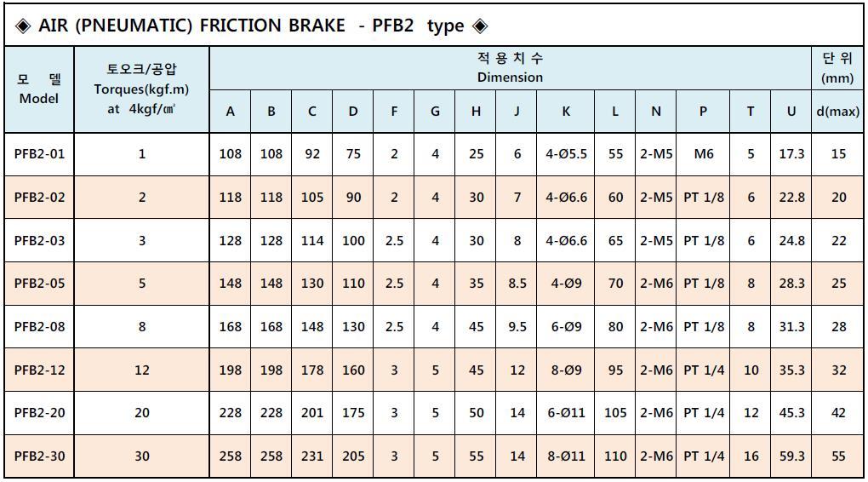
Task: Select the 4-Ø5.5 cell for PFB2-01
Action: coord(566,154)
